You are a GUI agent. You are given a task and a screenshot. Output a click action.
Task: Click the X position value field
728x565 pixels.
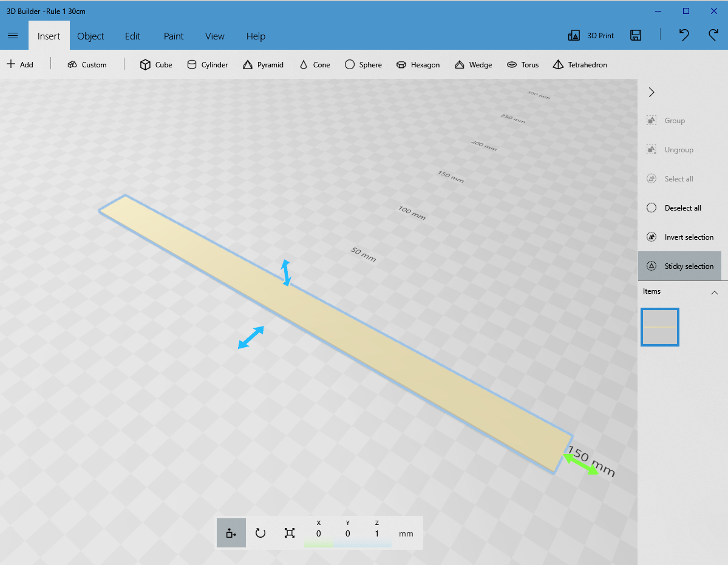(319, 534)
